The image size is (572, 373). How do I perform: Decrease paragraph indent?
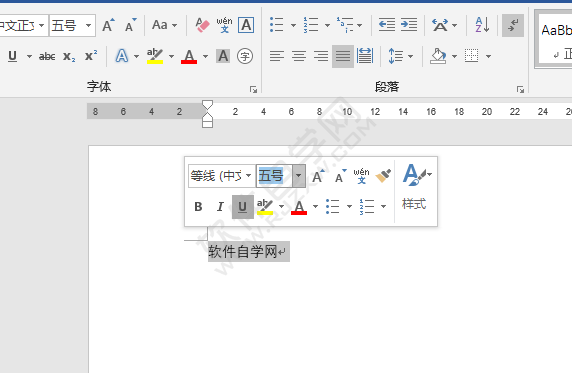click(x=387, y=25)
